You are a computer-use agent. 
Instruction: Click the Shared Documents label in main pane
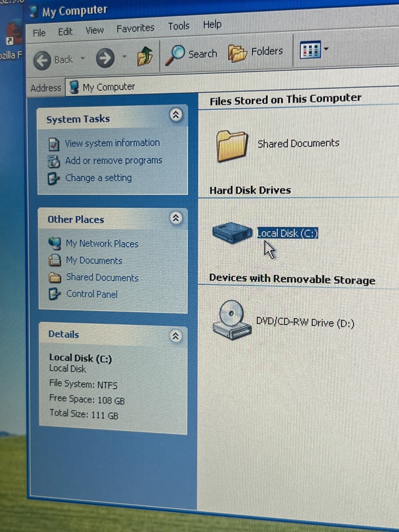pos(299,144)
